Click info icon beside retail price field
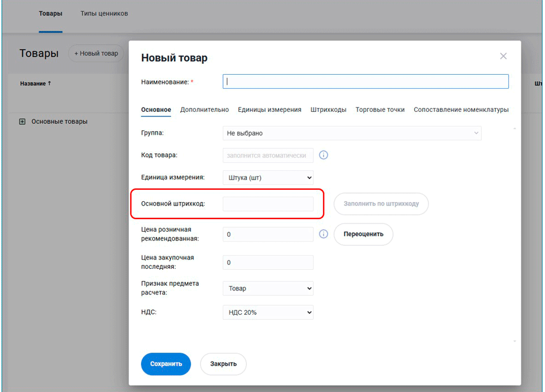Image resolution: width=545 pixels, height=392 pixels. click(323, 234)
